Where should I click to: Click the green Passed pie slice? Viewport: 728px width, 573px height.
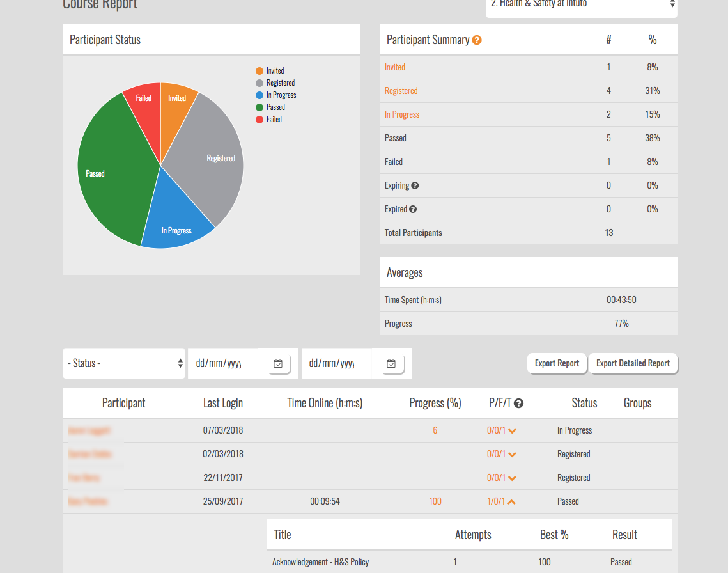116,172
